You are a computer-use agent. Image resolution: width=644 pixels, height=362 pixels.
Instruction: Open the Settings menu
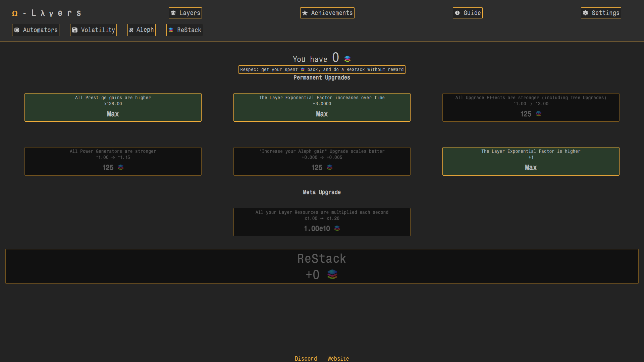[x=601, y=13]
